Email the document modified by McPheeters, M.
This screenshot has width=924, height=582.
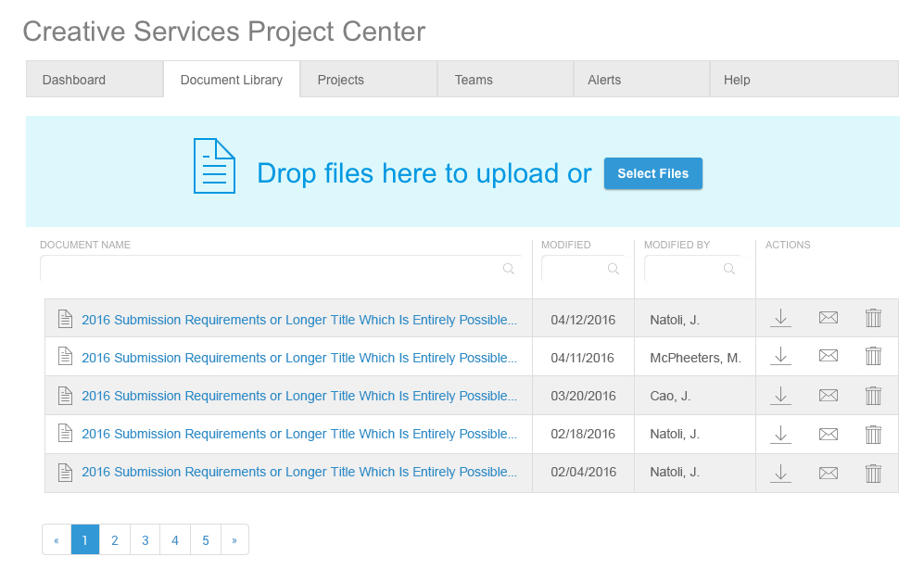[x=828, y=356]
